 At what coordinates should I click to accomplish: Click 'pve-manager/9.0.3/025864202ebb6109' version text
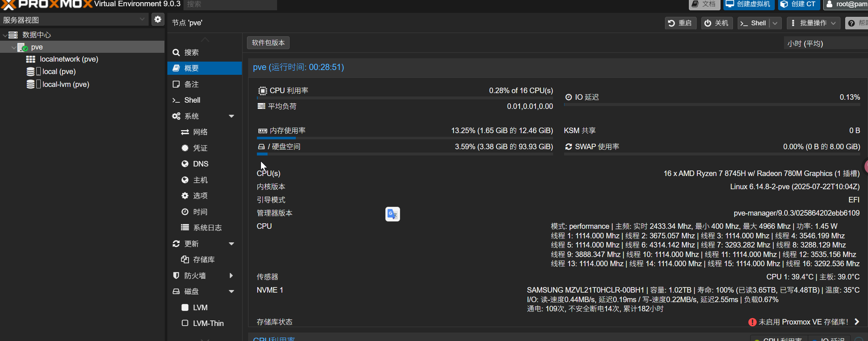(x=796, y=213)
